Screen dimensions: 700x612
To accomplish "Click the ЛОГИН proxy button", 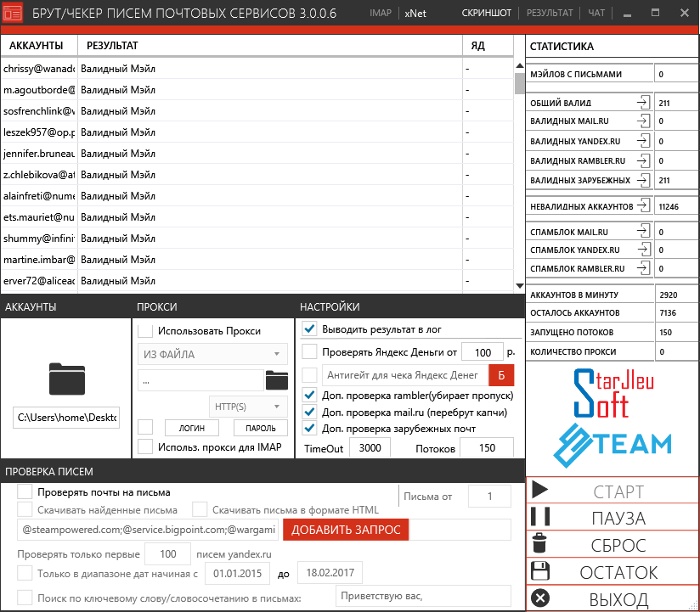I will point(191,428).
